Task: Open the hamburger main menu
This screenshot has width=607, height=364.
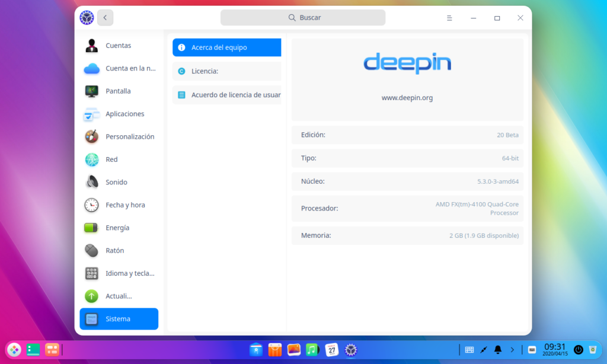Action: [449, 18]
